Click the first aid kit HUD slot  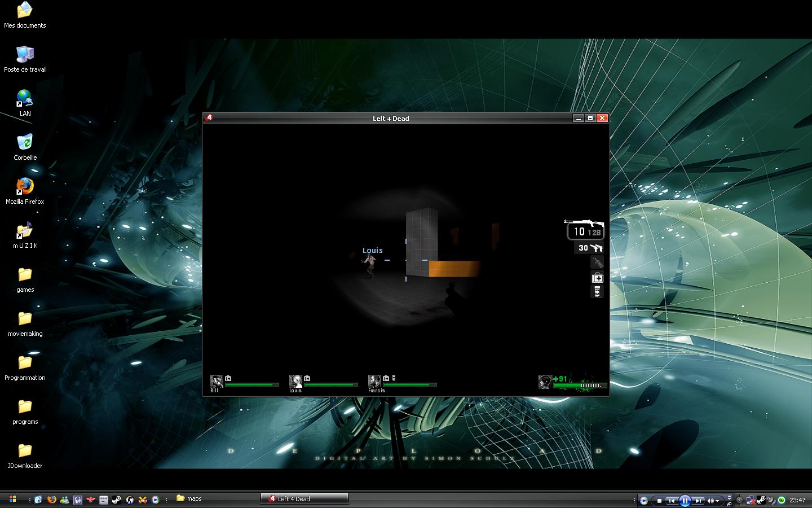tap(597, 277)
